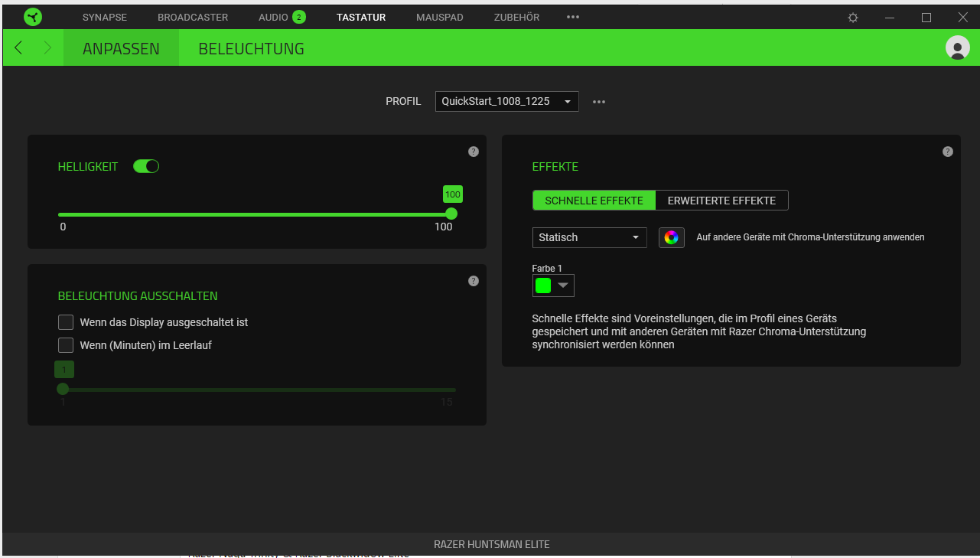Switch to the Synapse tab

point(105,17)
